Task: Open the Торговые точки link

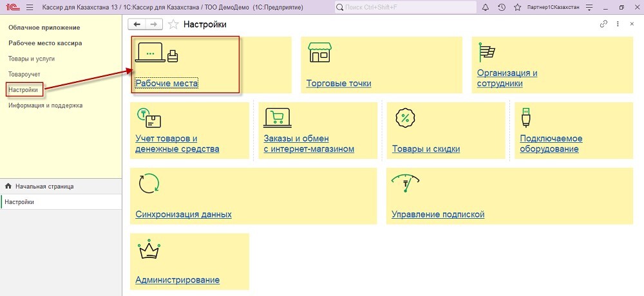Action: pos(339,84)
